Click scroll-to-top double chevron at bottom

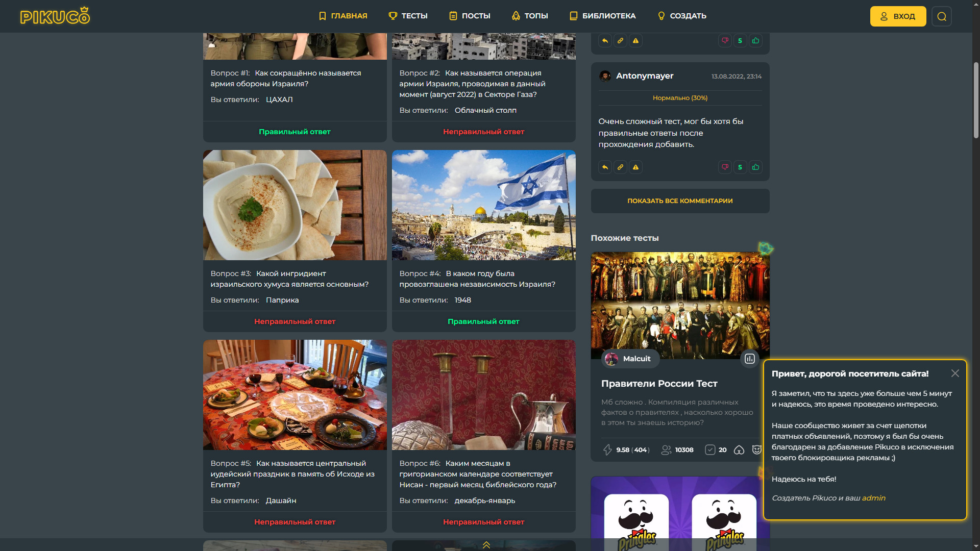pyautogui.click(x=486, y=545)
